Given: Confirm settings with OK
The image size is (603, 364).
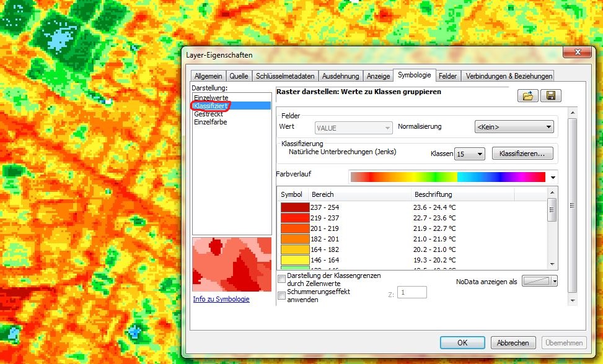Looking at the screenshot, I should pyautogui.click(x=462, y=342).
